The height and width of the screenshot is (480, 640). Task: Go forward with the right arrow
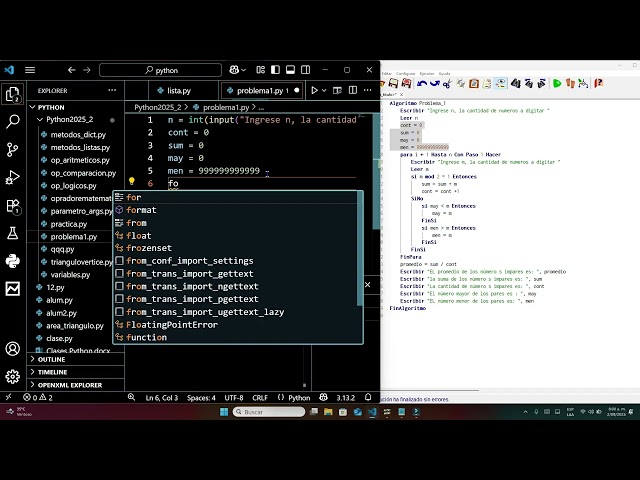87,70
